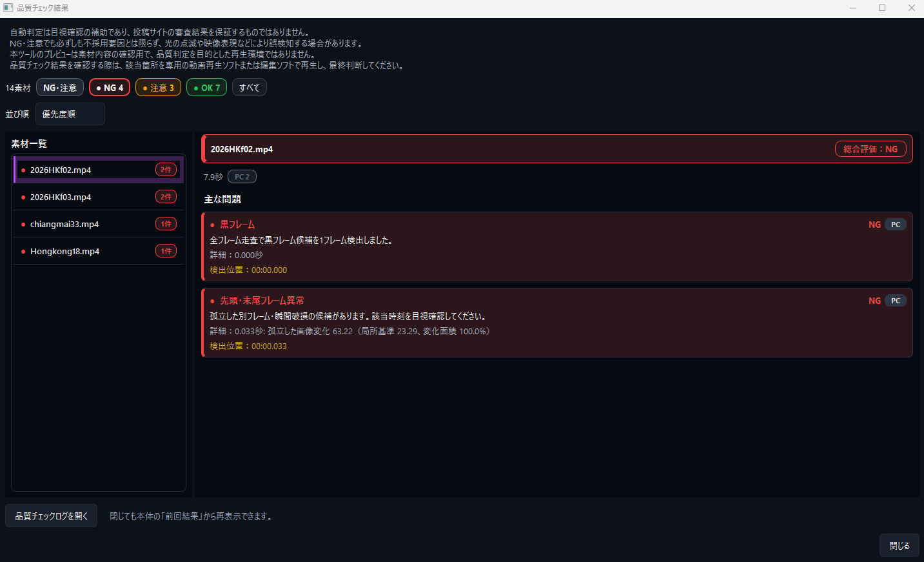Select 2026HKf03.mp4 in the material list
Viewport: 924px width, 562px height.
pos(99,197)
